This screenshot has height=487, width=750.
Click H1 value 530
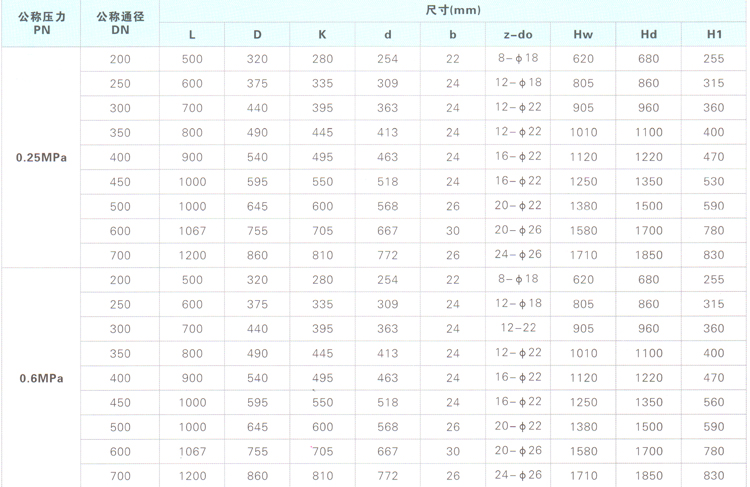point(714,181)
